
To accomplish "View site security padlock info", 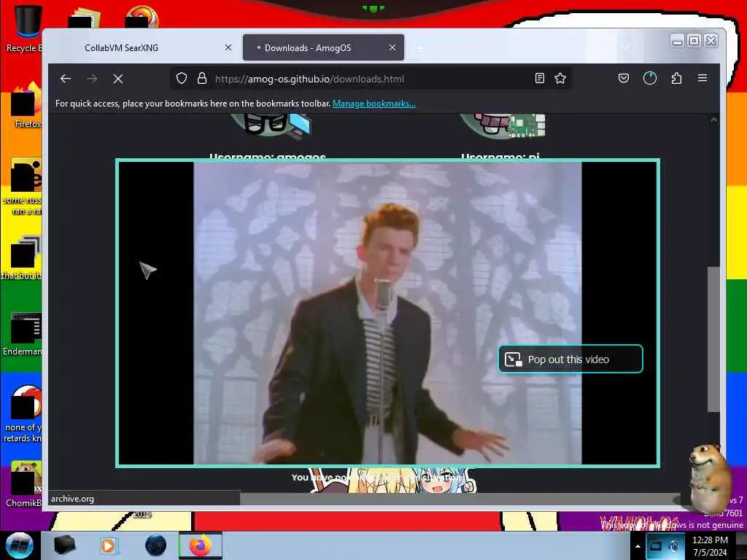I will pyautogui.click(x=202, y=79).
